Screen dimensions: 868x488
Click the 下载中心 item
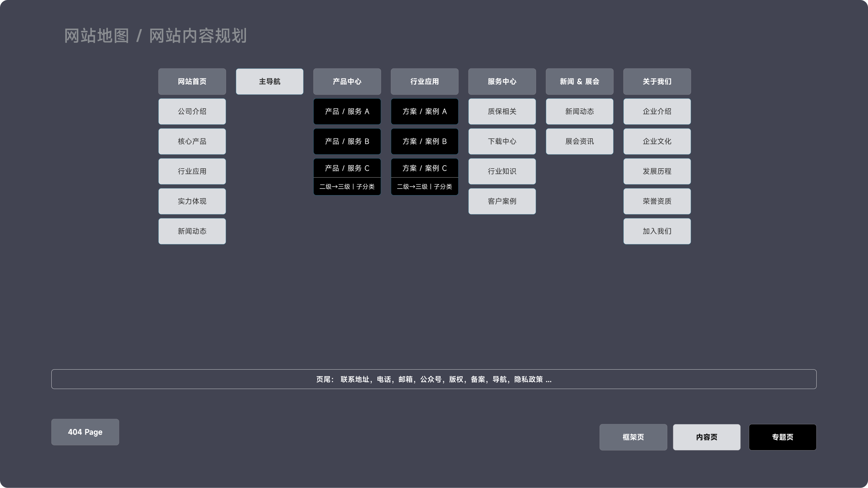point(502,141)
